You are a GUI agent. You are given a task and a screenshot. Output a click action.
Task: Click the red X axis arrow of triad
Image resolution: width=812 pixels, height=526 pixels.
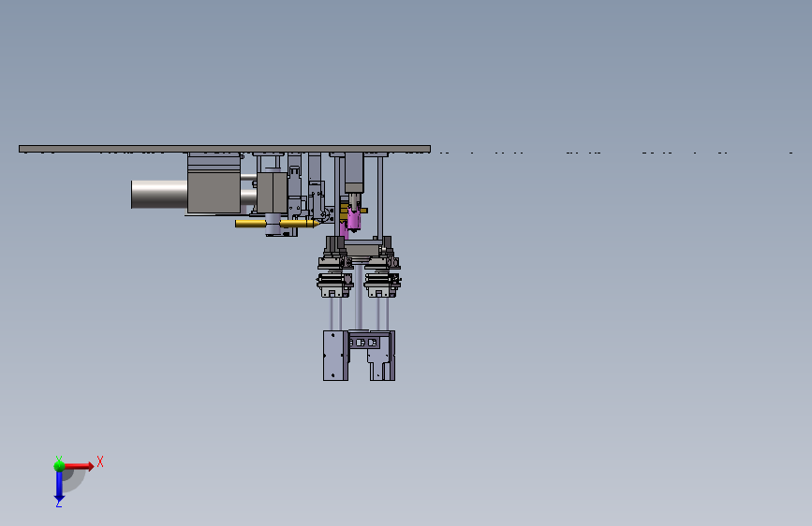(x=79, y=466)
